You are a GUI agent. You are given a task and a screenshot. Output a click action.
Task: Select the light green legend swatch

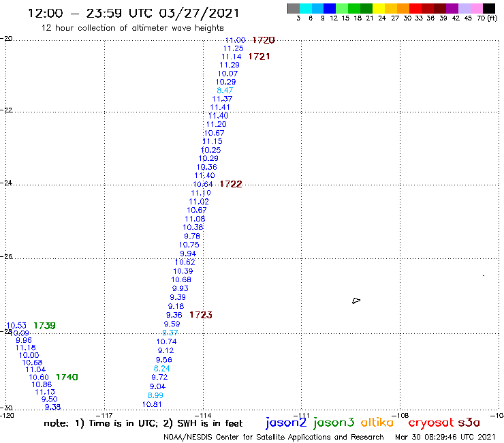coord(342,8)
